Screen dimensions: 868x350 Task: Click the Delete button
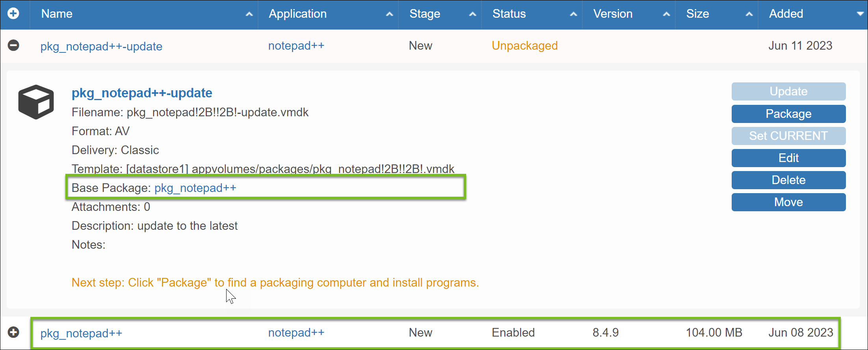tap(788, 180)
